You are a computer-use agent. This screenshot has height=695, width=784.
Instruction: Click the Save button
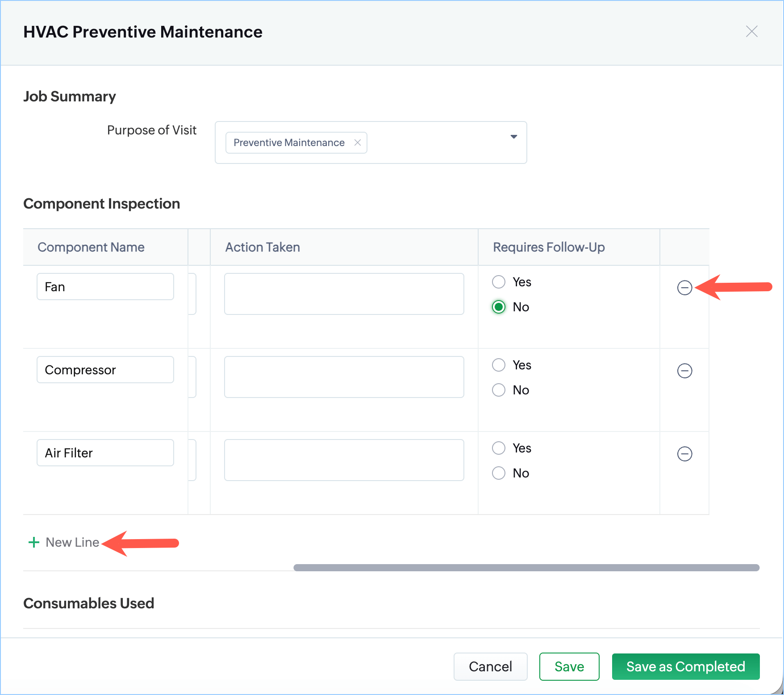[569, 666]
